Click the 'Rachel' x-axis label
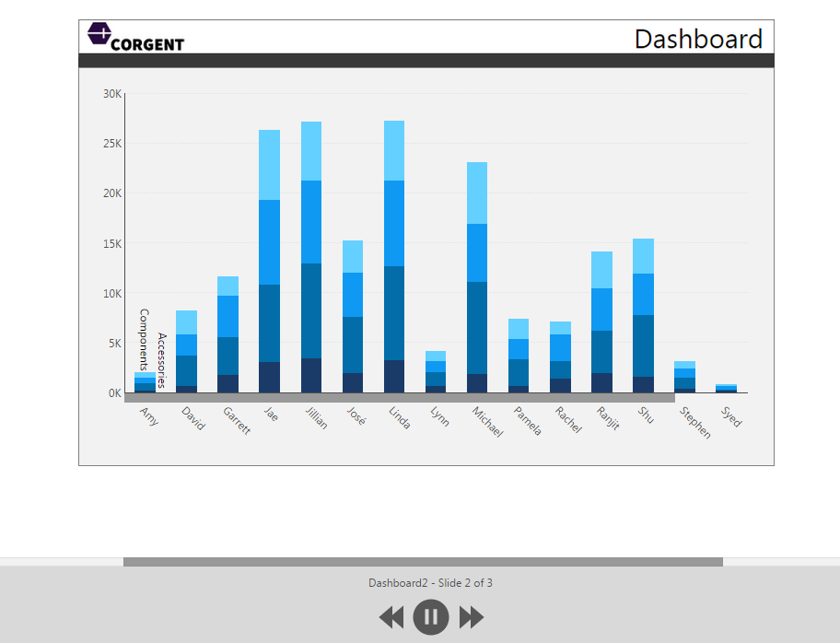This screenshot has height=643, width=840. tap(568, 419)
